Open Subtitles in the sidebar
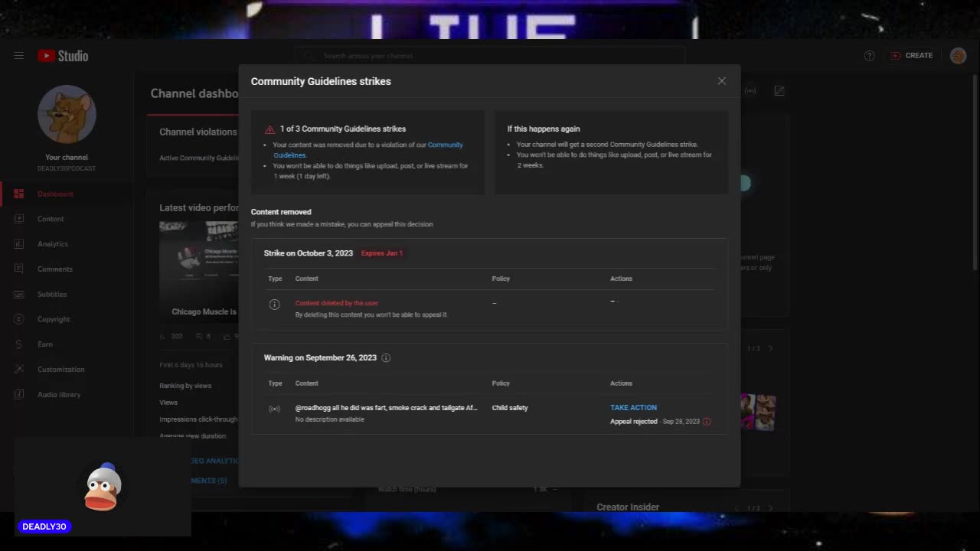 (x=52, y=295)
